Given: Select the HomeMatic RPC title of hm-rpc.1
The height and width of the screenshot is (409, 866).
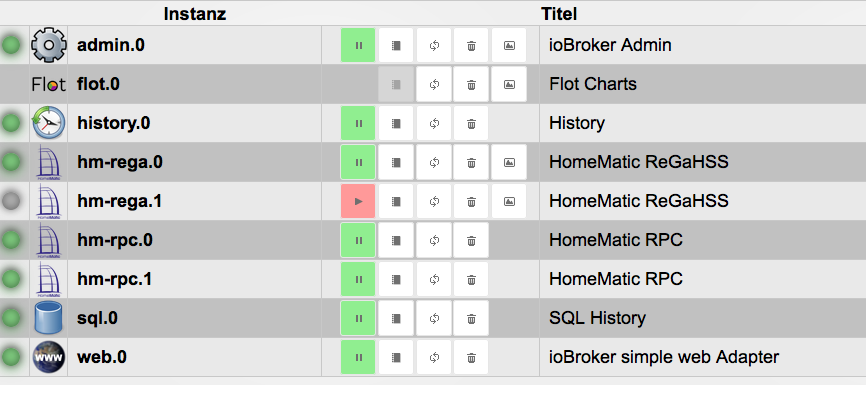Looking at the screenshot, I should (616, 279).
